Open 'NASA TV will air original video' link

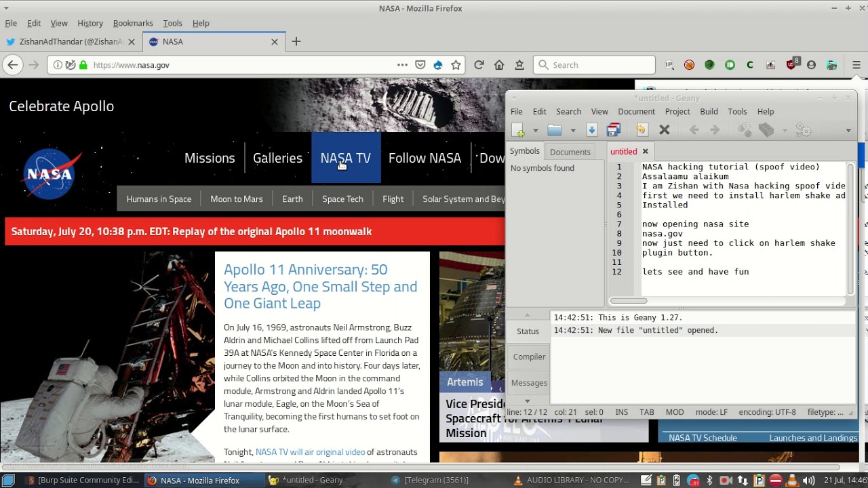click(x=310, y=452)
